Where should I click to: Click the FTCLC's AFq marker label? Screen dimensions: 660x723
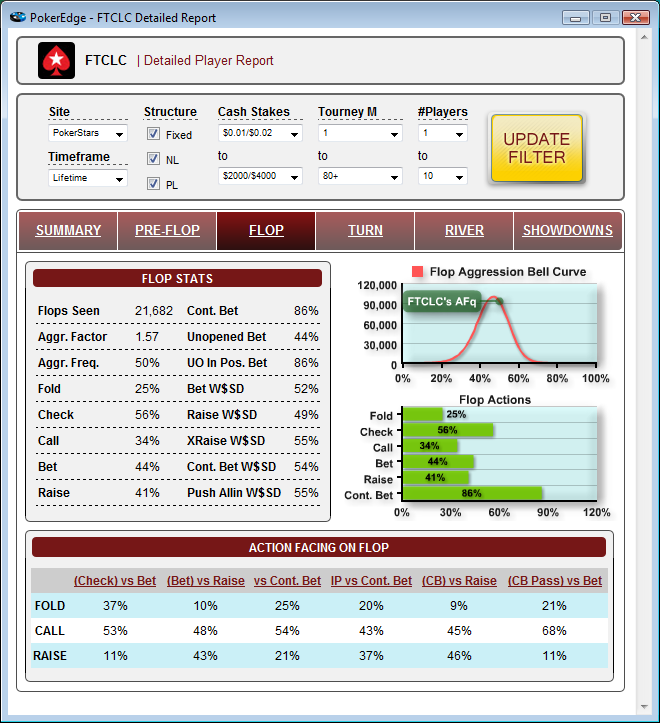(x=442, y=302)
